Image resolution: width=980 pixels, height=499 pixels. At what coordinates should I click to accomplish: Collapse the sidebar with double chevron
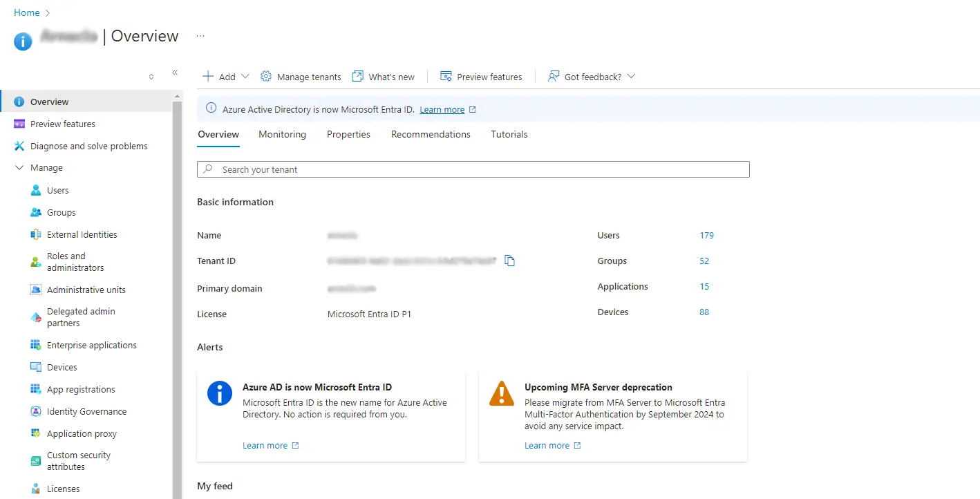pos(175,73)
